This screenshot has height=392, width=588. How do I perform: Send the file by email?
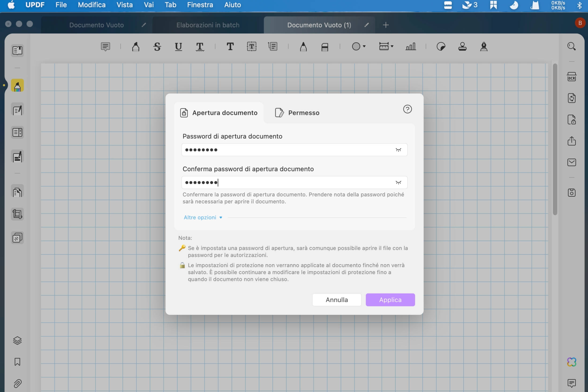(572, 162)
